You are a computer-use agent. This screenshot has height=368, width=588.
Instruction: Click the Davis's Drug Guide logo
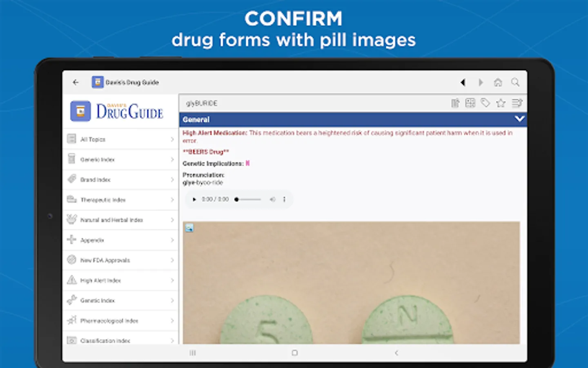pos(117,111)
